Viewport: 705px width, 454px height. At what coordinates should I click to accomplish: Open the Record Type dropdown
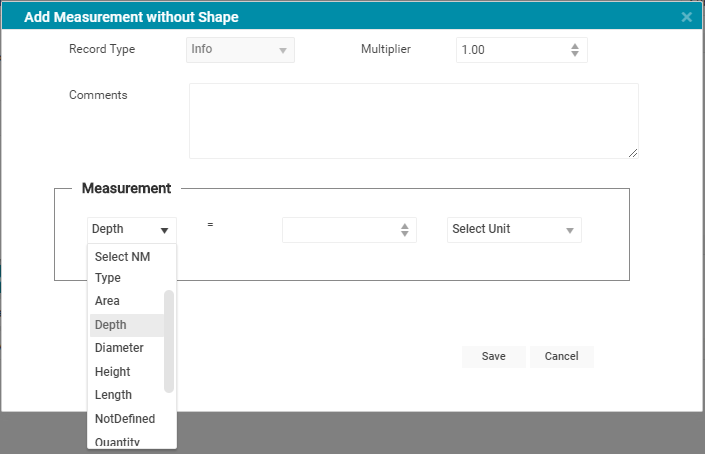tap(241, 50)
